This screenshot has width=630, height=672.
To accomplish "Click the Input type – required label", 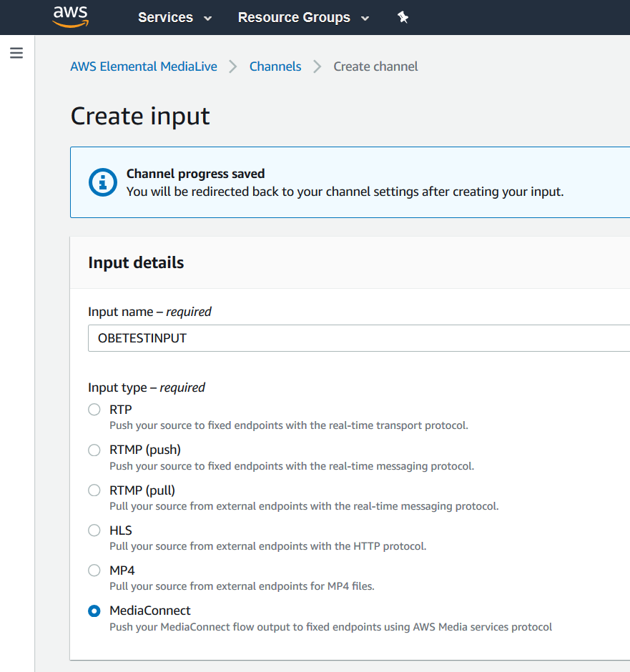I will (147, 387).
